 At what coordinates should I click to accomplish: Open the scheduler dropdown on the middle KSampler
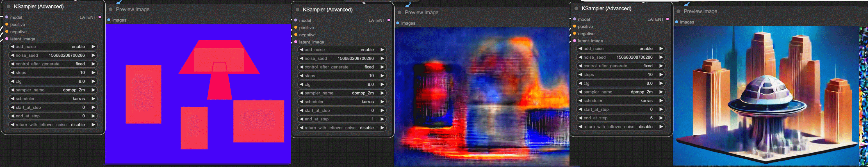pyautogui.click(x=342, y=102)
